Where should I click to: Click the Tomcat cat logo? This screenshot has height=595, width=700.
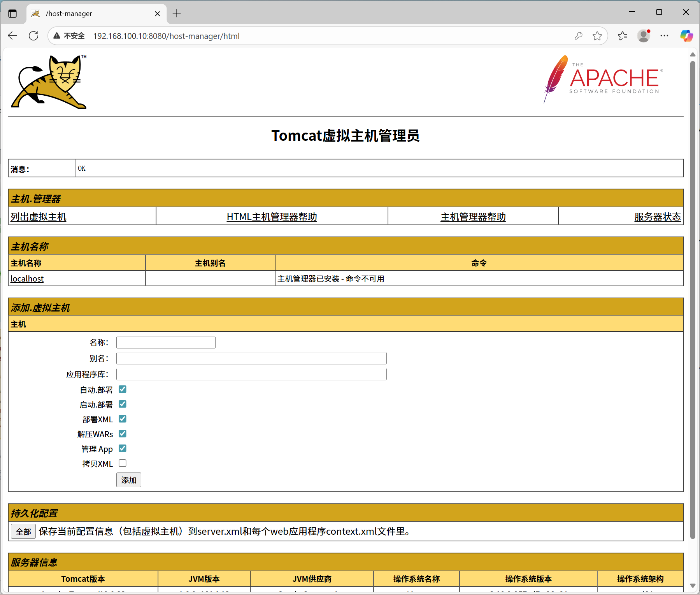pos(49,82)
